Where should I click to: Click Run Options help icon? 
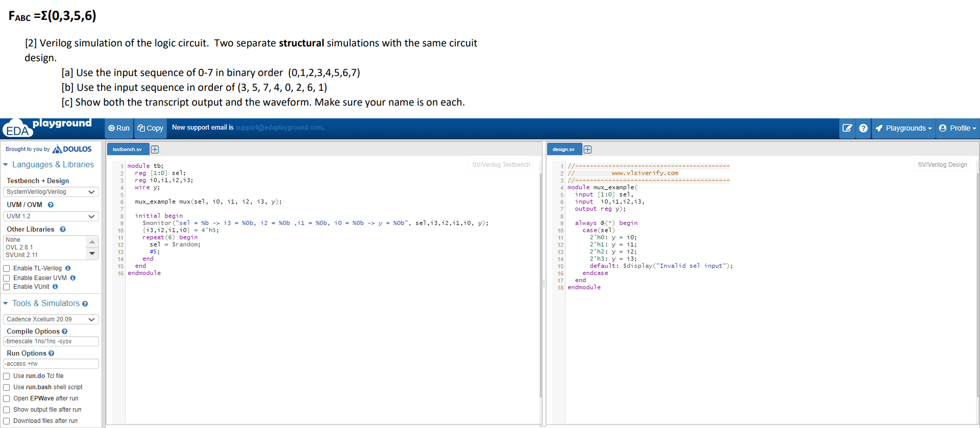(51, 354)
